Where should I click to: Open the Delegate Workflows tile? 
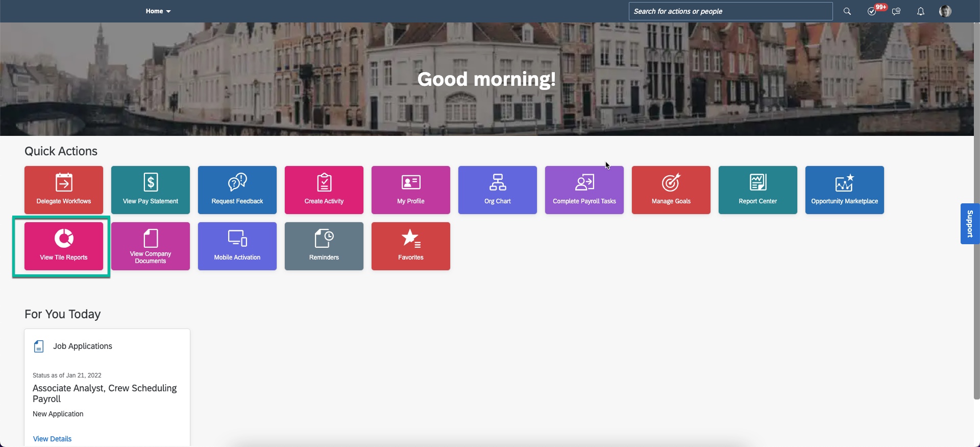pos(64,190)
